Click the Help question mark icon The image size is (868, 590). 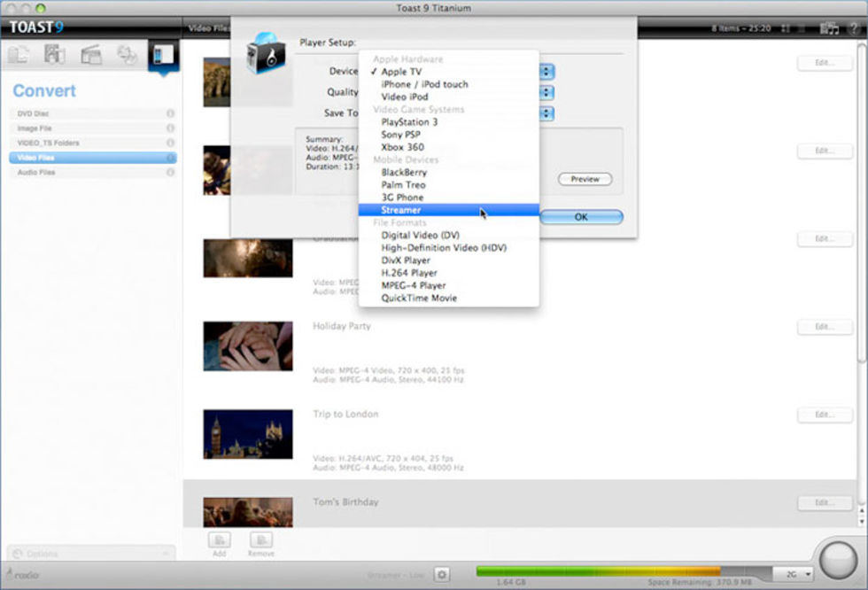click(x=852, y=28)
